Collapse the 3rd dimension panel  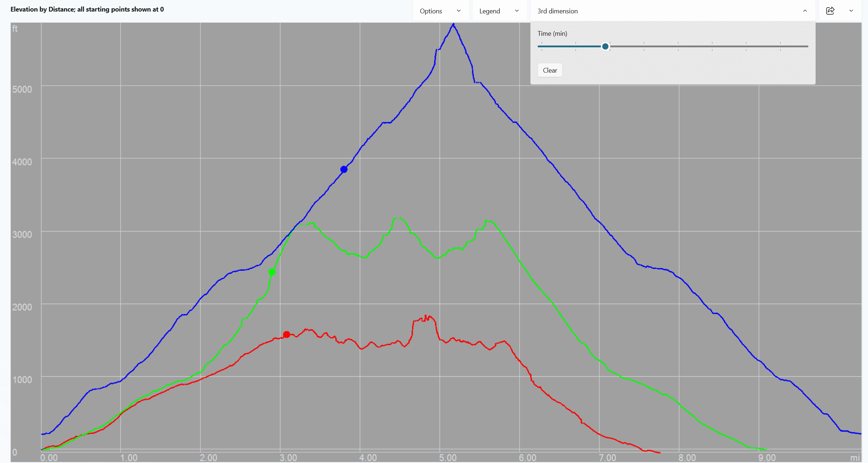805,11
